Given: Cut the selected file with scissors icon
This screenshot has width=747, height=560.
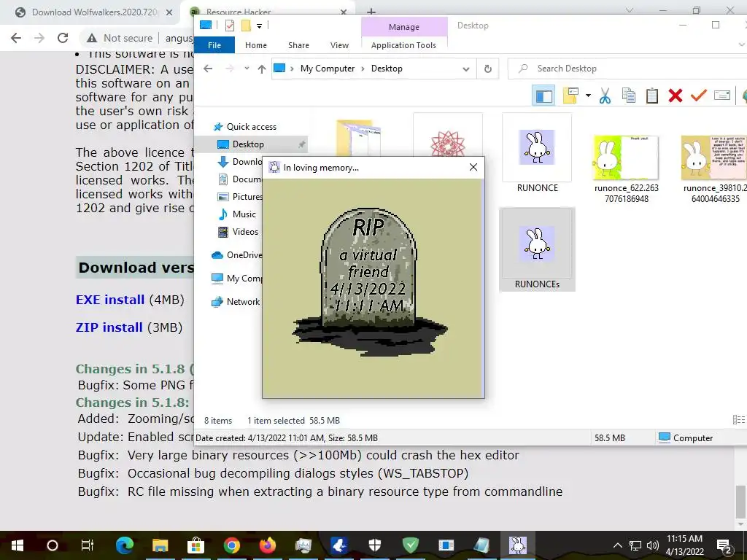Looking at the screenshot, I should [x=605, y=96].
